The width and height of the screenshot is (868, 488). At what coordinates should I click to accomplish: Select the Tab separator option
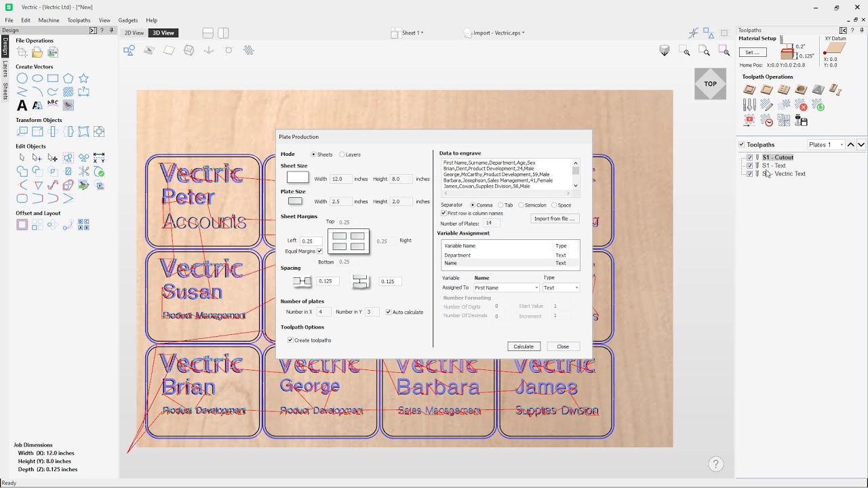500,205
